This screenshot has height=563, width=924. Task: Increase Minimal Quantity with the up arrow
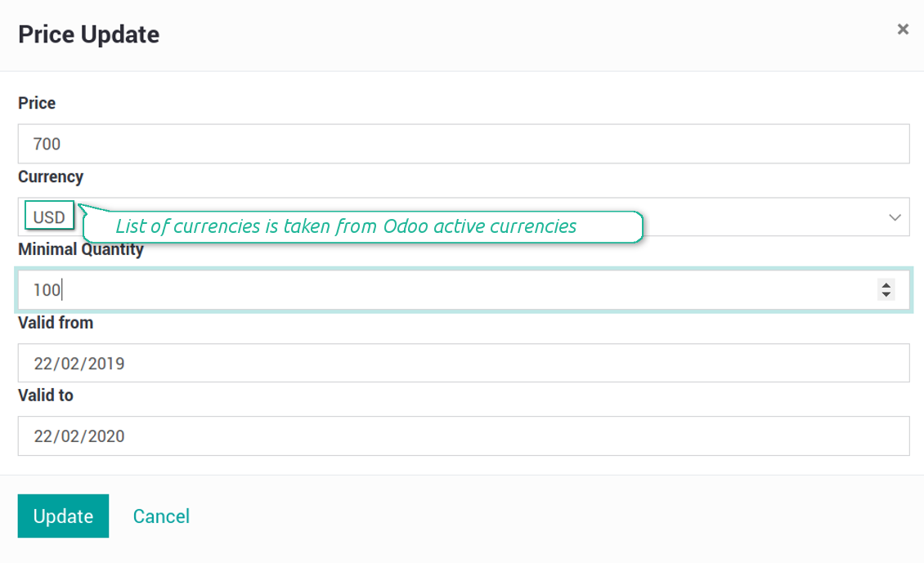[886, 284]
